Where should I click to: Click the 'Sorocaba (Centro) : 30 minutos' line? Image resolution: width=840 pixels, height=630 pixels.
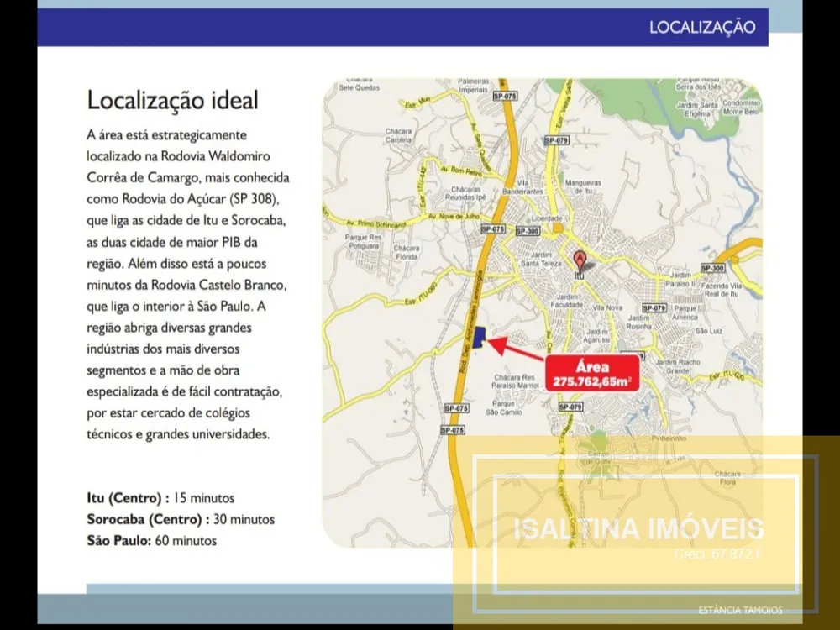(181, 519)
